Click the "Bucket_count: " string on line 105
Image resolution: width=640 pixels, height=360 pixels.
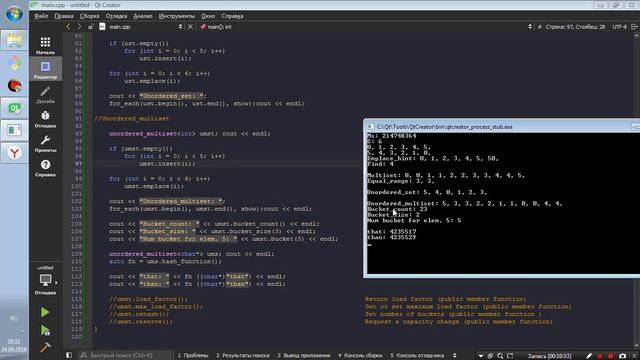[x=169, y=224]
